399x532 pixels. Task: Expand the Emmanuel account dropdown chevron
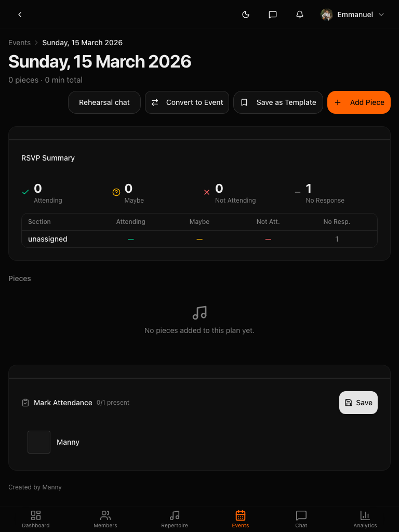[x=381, y=15]
